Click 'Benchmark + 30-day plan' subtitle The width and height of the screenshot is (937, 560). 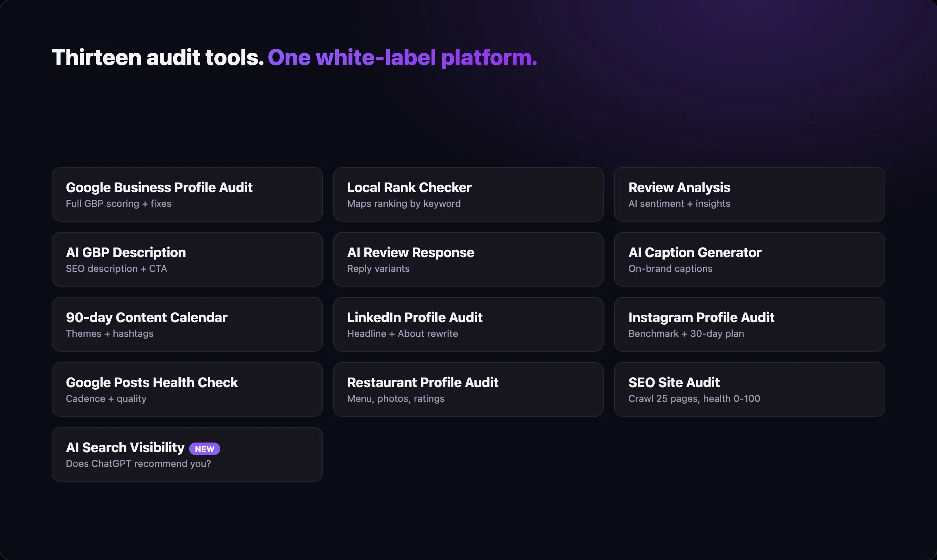686,334
